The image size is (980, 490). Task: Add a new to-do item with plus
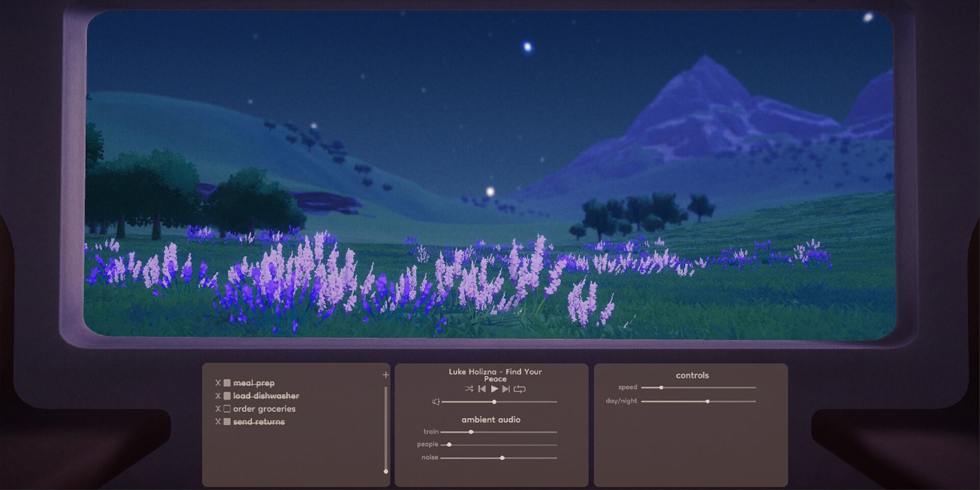coord(386,375)
